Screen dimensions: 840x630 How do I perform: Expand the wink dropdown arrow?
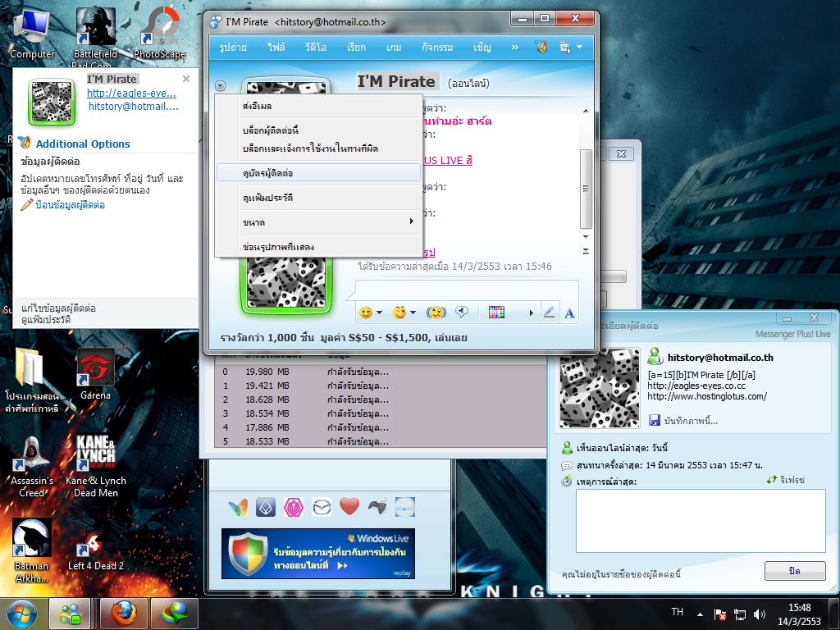pos(413,313)
